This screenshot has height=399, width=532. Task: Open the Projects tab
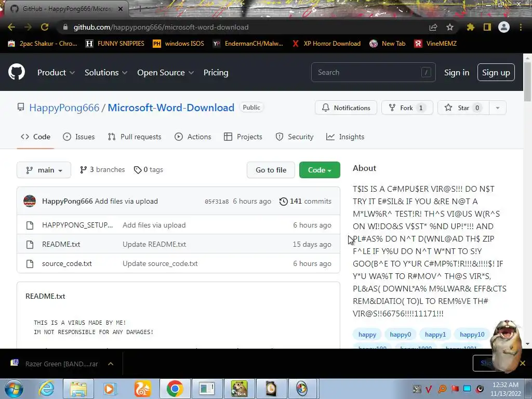243,137
